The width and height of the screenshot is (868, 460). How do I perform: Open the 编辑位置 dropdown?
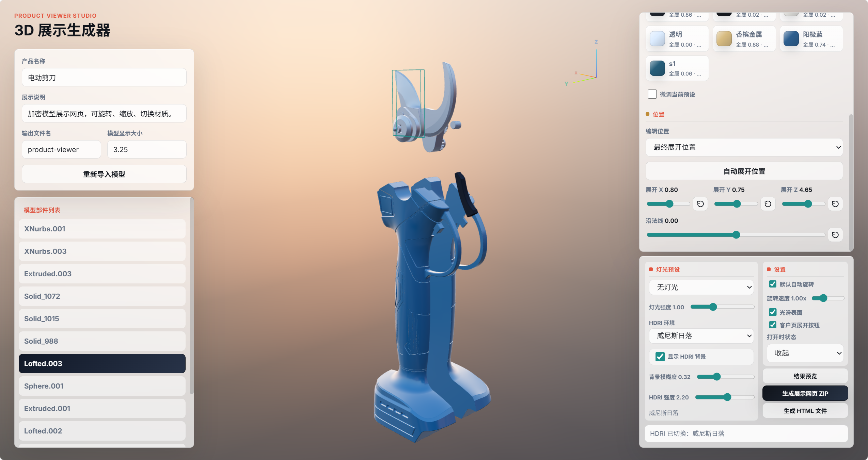pyautogui.click(x=744, y=147)
